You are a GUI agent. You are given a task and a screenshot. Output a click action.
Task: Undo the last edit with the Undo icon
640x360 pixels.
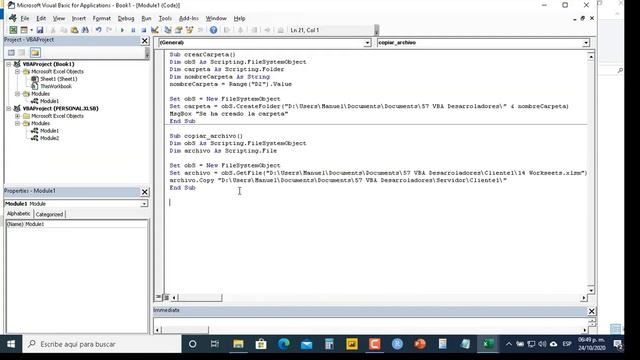98,30
